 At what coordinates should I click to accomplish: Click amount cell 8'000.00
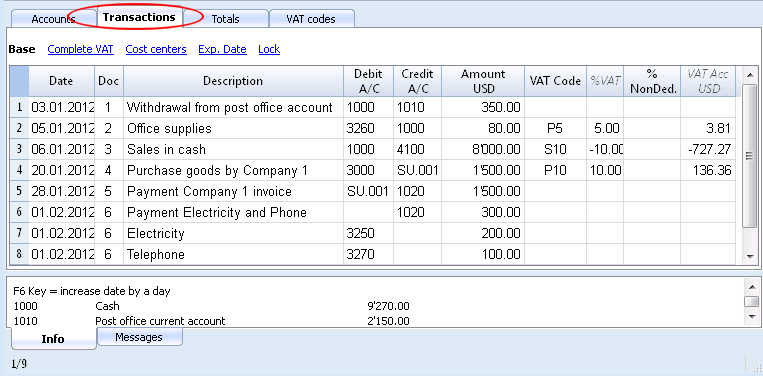pos(483,149)
